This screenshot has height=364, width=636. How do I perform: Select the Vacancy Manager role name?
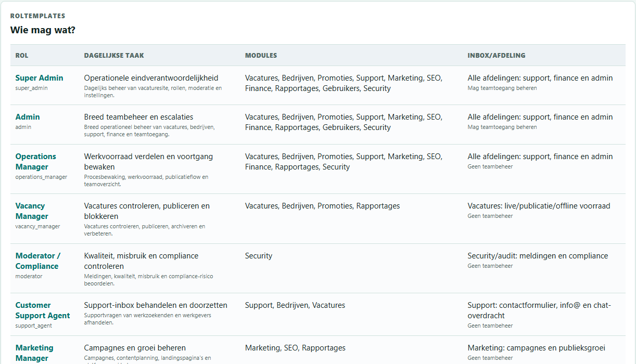[32, 211]
